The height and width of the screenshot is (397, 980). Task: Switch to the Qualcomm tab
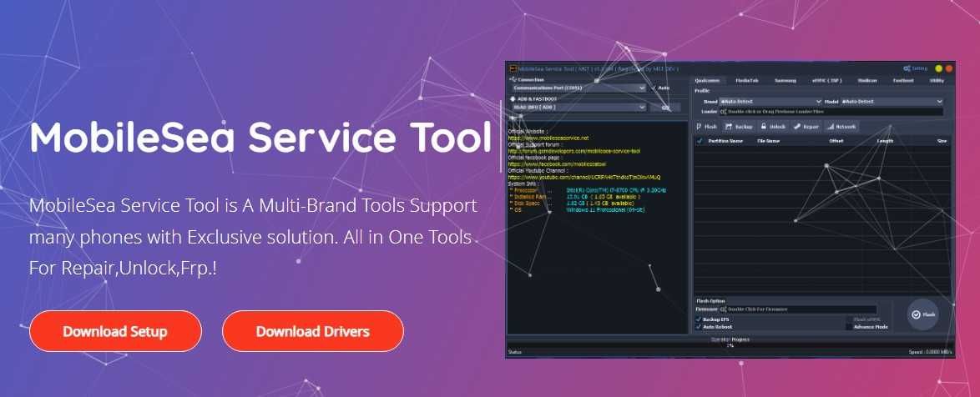pyautogui.click(x=707, y=80)
